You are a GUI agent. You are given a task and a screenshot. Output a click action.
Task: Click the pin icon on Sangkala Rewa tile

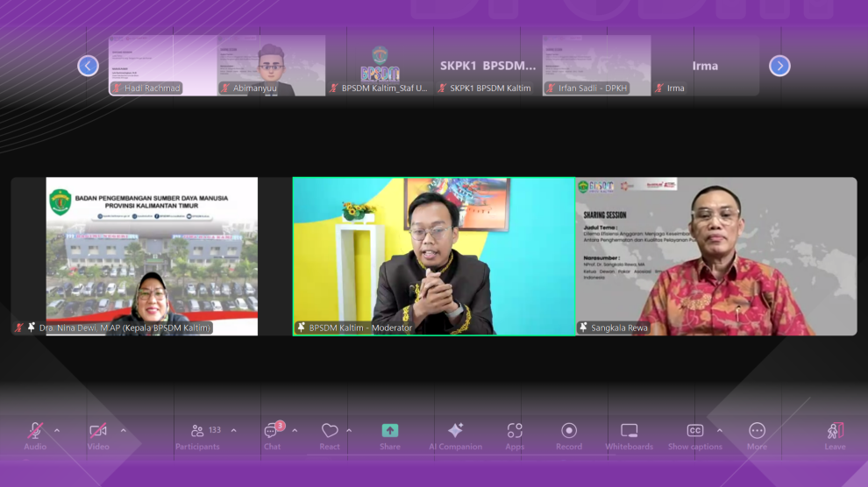coord(583,328)
